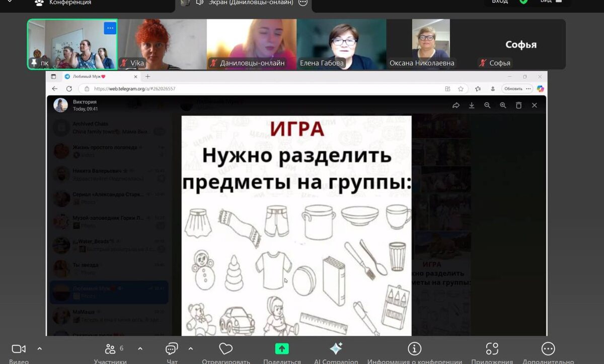Open the Приложения apps icon
The width and height of the screenshot is (604, 364).
492,349
